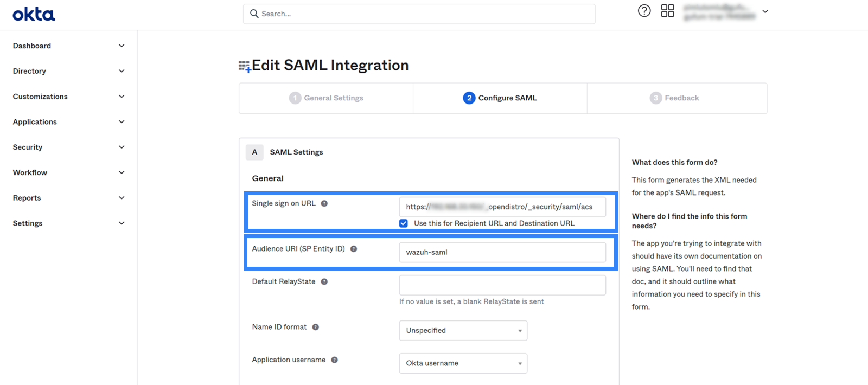Click the 'SAML Settings' section heading
The image size is (868, 385).
(296, 152)
